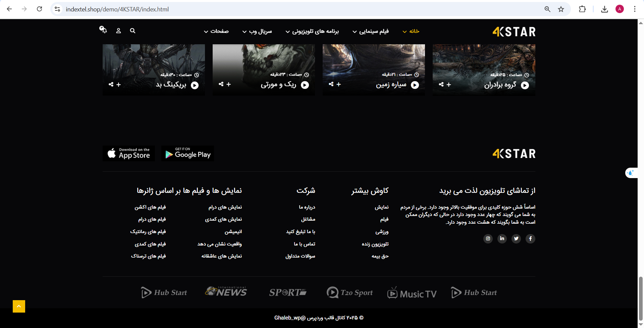Image resolution: width=644 pixels, height=328 pixels.
Task: Expand the فیلم سینمایی dropdown menu
Action: coord(371,32)
